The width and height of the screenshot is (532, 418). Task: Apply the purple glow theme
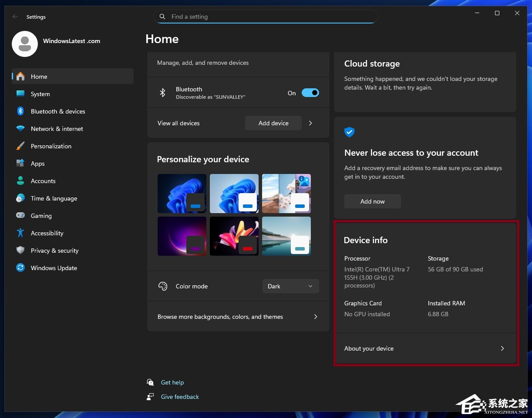(x=182, y=236)
